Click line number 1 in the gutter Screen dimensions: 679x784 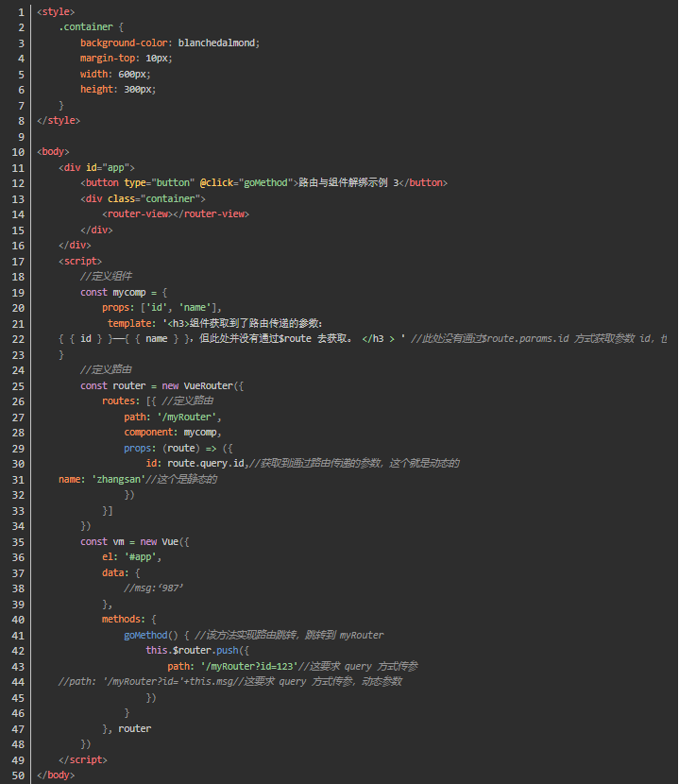(x=20, y=11)
